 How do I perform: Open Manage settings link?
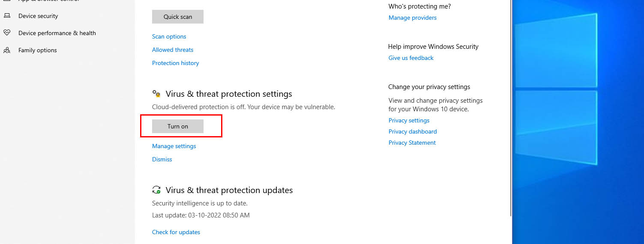[174, 146]
